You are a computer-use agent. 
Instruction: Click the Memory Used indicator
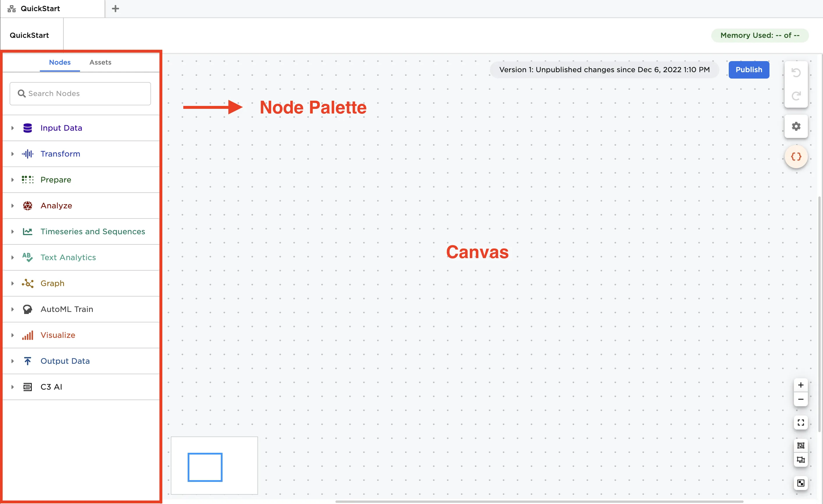(x=760, y=36)
